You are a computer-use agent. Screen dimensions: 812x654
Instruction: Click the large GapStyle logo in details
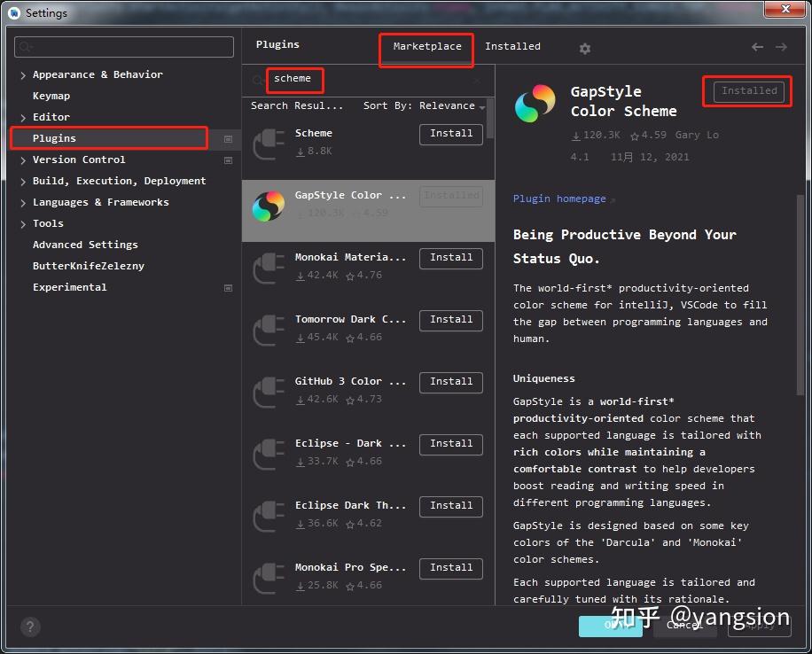[x=535, y=103]
